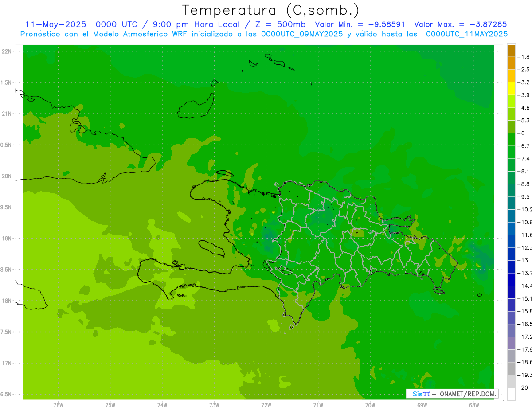
Task: Click the '-3.2' colorbar label
Action: coord(524,82)
